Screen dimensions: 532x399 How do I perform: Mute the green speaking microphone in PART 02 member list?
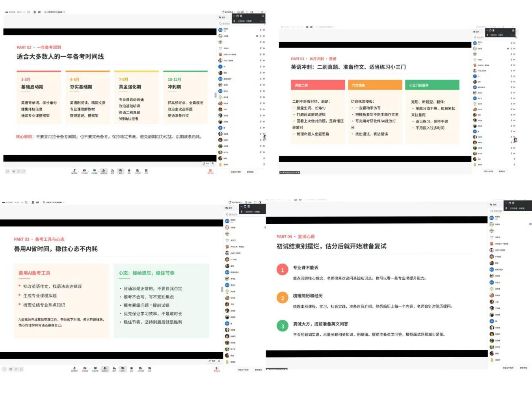pyautogui.click(x=260, y=36)
